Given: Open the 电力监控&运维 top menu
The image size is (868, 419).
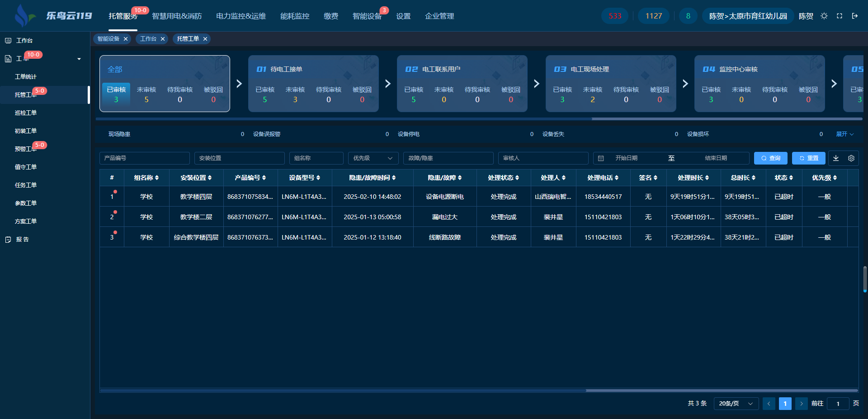Looking at the screenshot, I should coord(241,16).
